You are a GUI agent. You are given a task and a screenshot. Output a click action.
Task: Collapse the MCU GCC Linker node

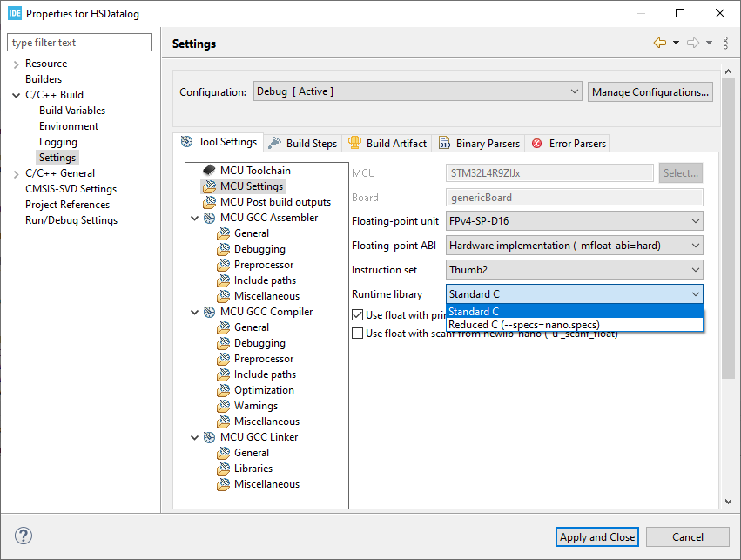coord(194,437)
